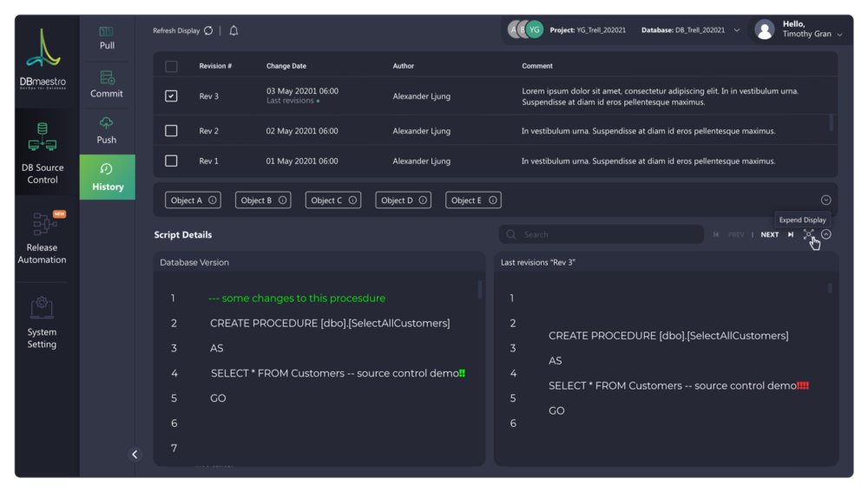868x492 pixels.
Task: Click Refresh Display icon
Action: coord(208,30)
